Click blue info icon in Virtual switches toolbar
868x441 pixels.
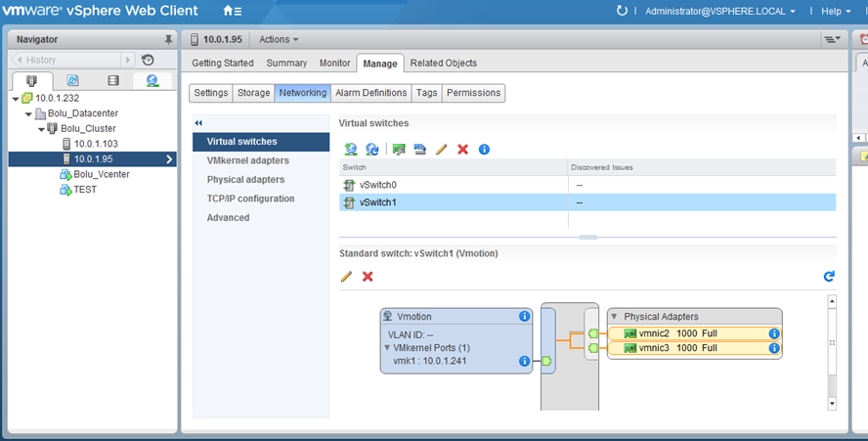[x=484, y=149]
